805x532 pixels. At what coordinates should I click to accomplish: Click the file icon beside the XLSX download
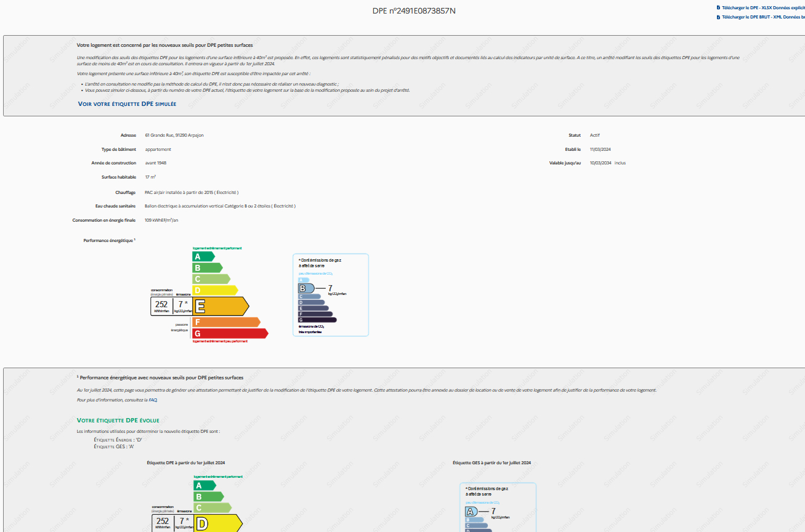point(718,8)
